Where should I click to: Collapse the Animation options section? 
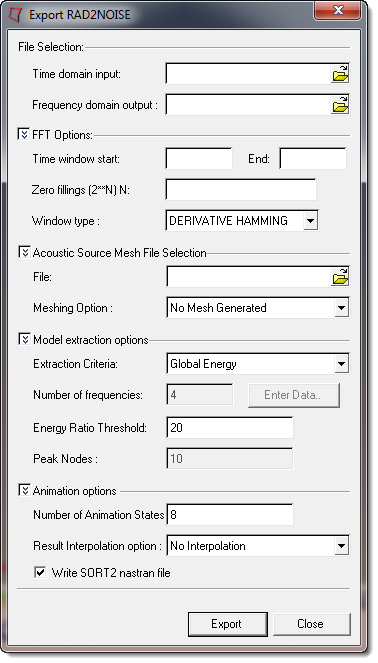[24, 490]
